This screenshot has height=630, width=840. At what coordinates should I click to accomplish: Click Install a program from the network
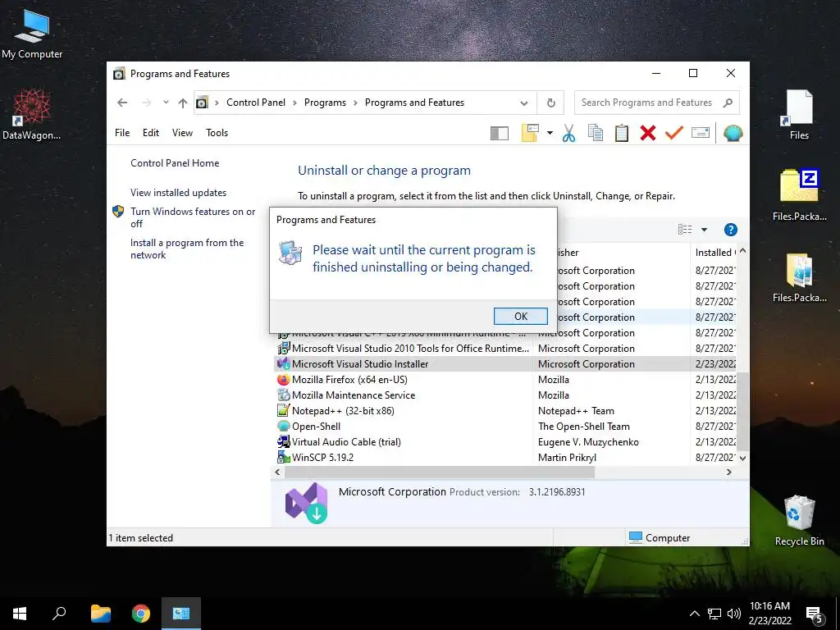point(187,249)
